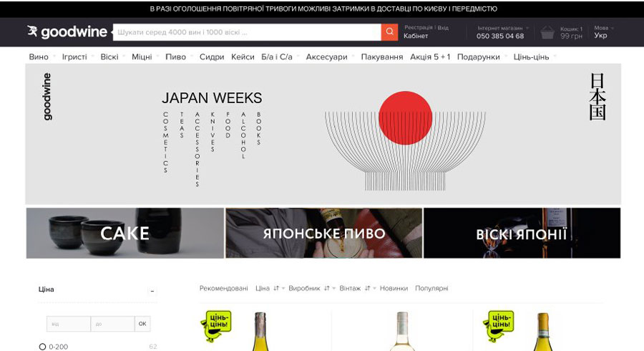The image size is (644, 351).
Task: Open the Цінь-цінь menu item
Action: [x=531, y=57]
